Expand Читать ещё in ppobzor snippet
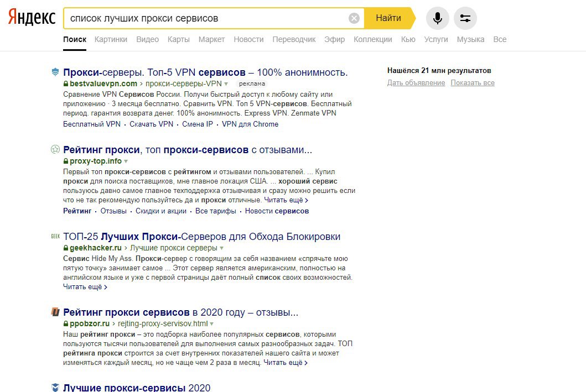 [x=285, y=363]
